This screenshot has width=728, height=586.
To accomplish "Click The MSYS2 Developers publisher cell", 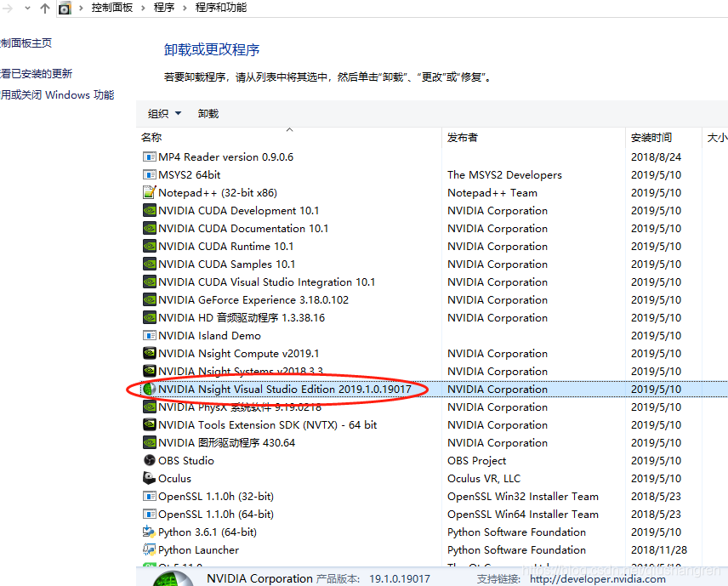I will point(504,175).
